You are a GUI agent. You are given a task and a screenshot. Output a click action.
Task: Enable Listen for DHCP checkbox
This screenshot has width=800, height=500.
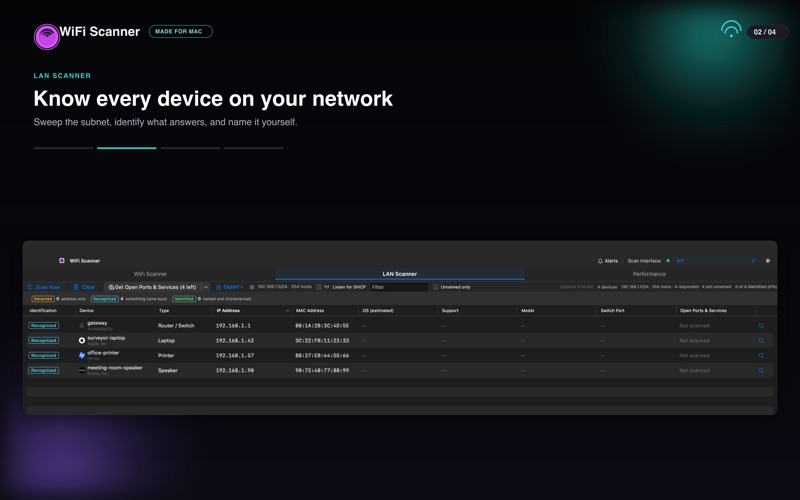pos(319,287)
